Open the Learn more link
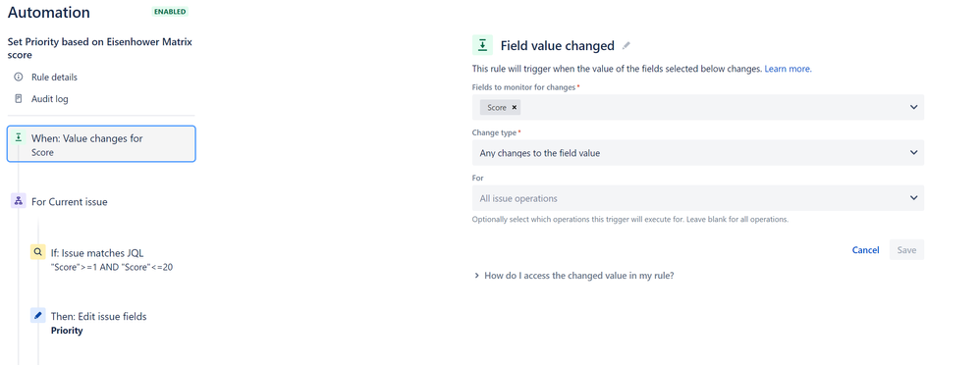This screenshot has height=365, width=980. point(789,69)
